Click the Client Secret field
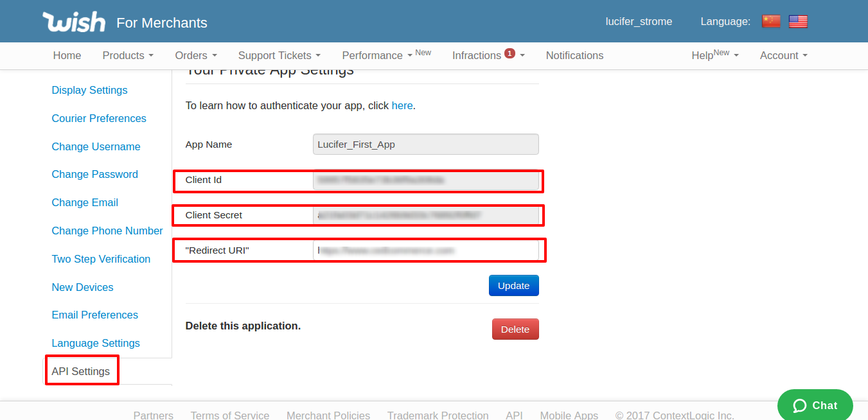The image size is (868, 420). tap(426, 215)
